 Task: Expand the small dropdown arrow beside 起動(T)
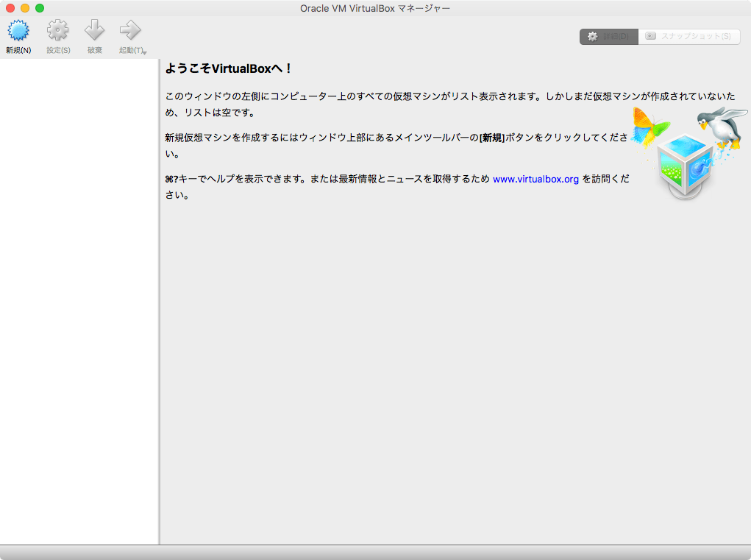pyautogui.click(x=145, y=52)
